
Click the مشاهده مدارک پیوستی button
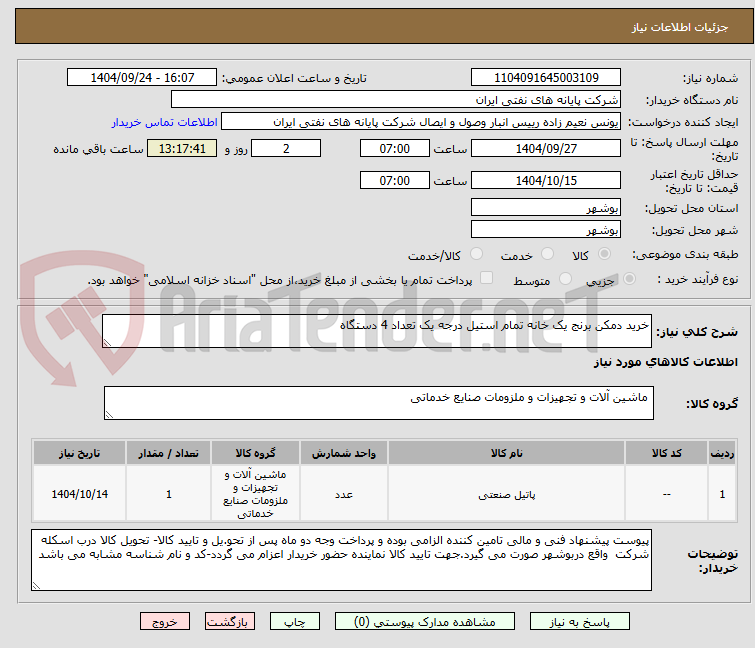pos(425,622)
